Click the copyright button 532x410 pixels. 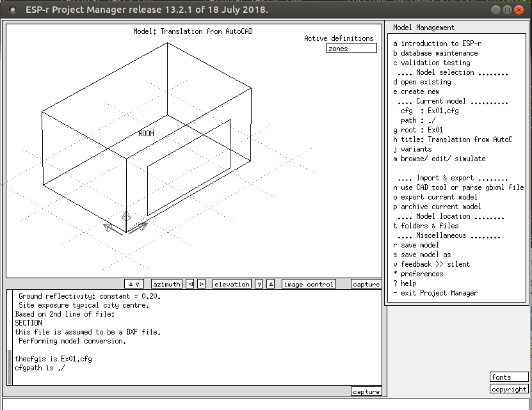pyautogui.click(x=510, y=389)
